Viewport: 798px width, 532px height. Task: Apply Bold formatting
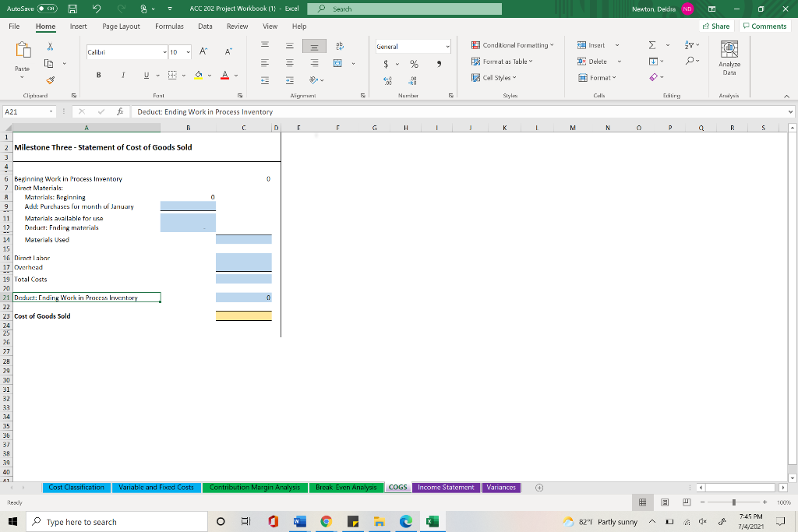click(x=99, y=76)
